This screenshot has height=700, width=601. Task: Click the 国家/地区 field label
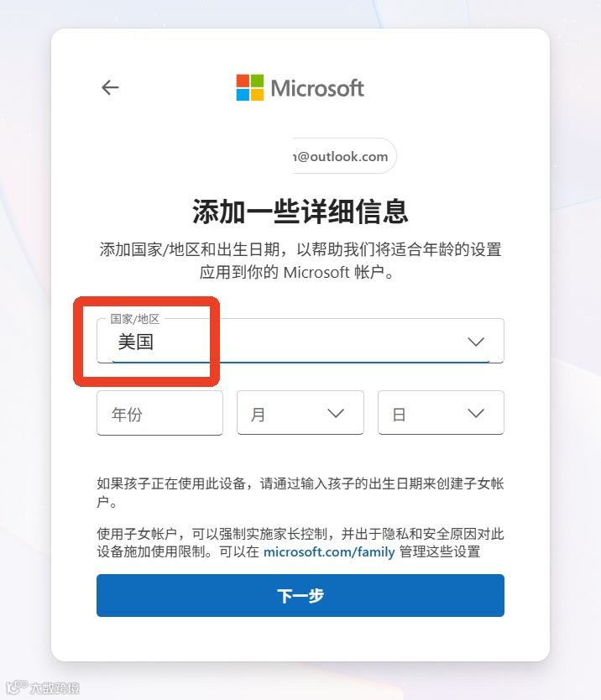135,319
